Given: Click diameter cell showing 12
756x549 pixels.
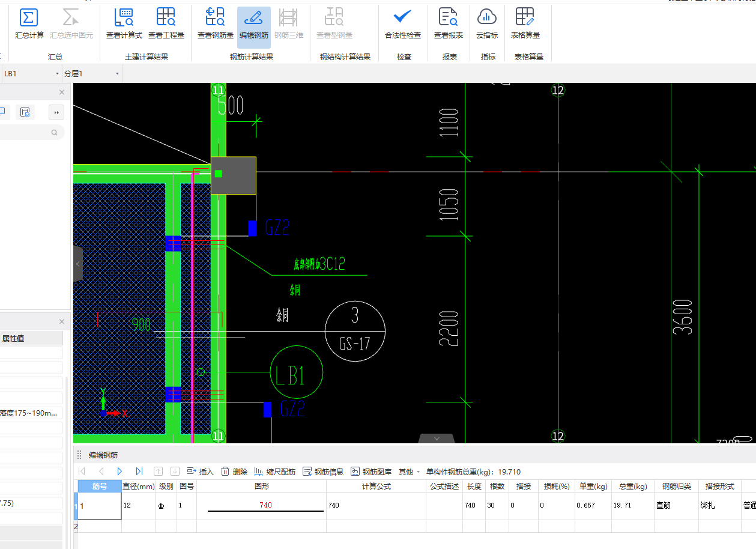Looking at the screenshot, I should point(139,506).
